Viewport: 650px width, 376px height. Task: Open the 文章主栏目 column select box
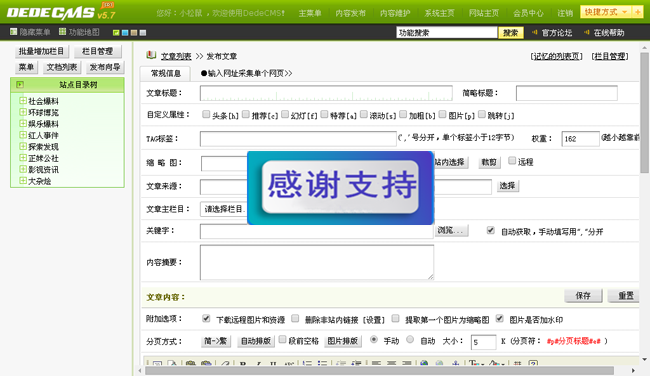click(223, 209)
